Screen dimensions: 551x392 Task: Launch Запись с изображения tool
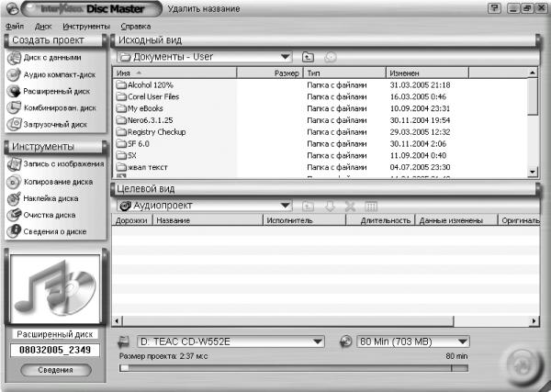57,164
